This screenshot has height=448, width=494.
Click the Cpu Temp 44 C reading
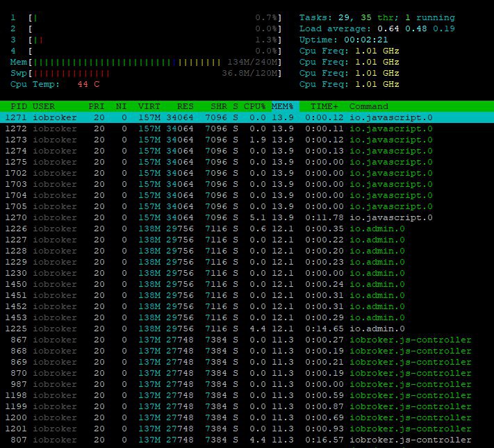[55, 85]
